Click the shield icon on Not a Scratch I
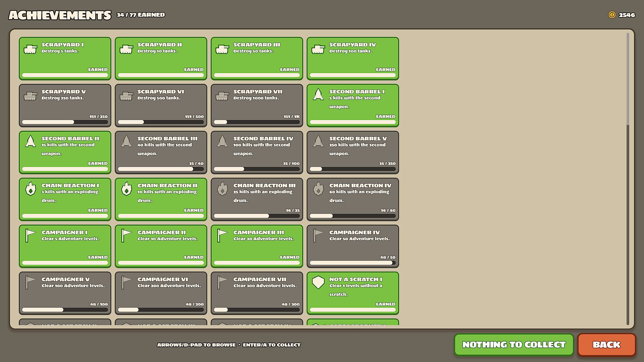Screen dimensions: 644x362 tap(318, 283)
